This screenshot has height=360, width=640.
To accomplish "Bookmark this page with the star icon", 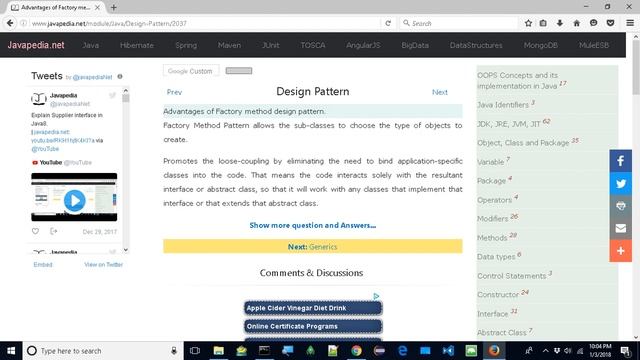I will click(x=528, y=23).
